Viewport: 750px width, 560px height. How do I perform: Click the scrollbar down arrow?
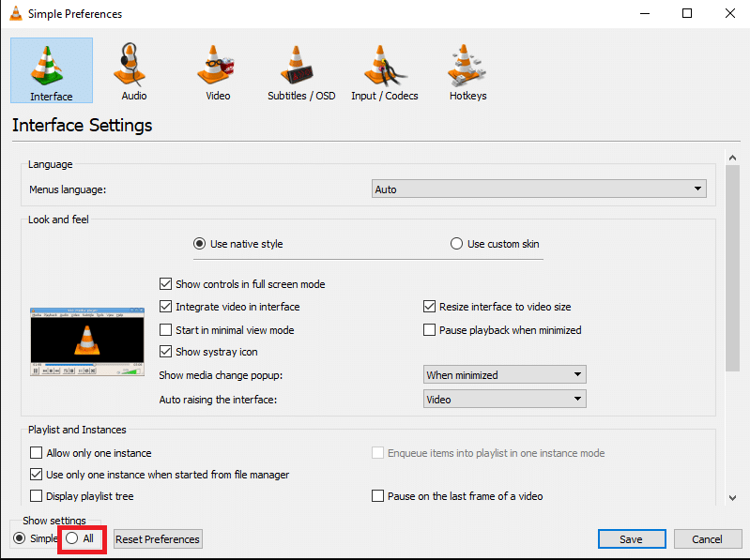pyautogui.click(x=732, y=498)
